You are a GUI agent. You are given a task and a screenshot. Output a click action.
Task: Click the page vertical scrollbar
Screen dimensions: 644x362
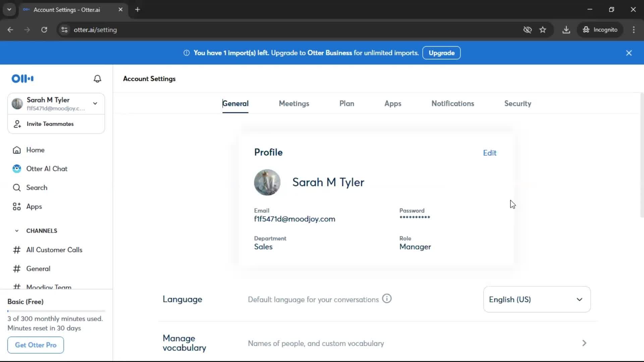pyautogui.click(x=642, y=156)
